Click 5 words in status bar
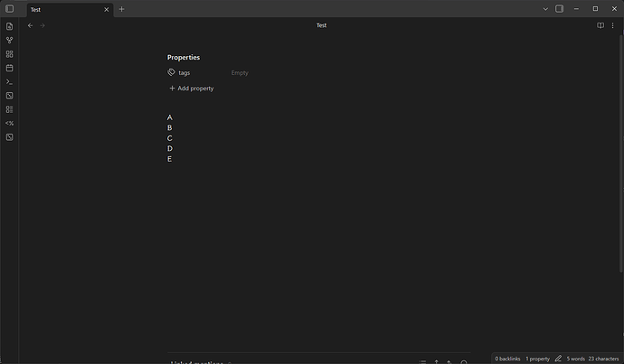624x364 pixels. click(576, 359)
